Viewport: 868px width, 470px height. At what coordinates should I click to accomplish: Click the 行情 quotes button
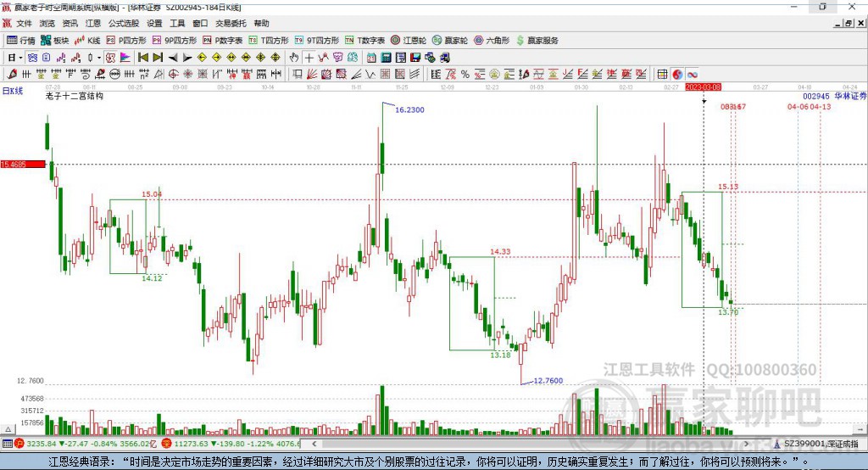tap(21, 41)
